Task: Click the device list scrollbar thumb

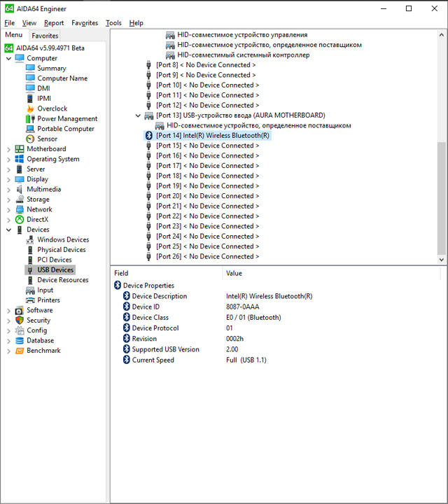Action: point(441,197)
